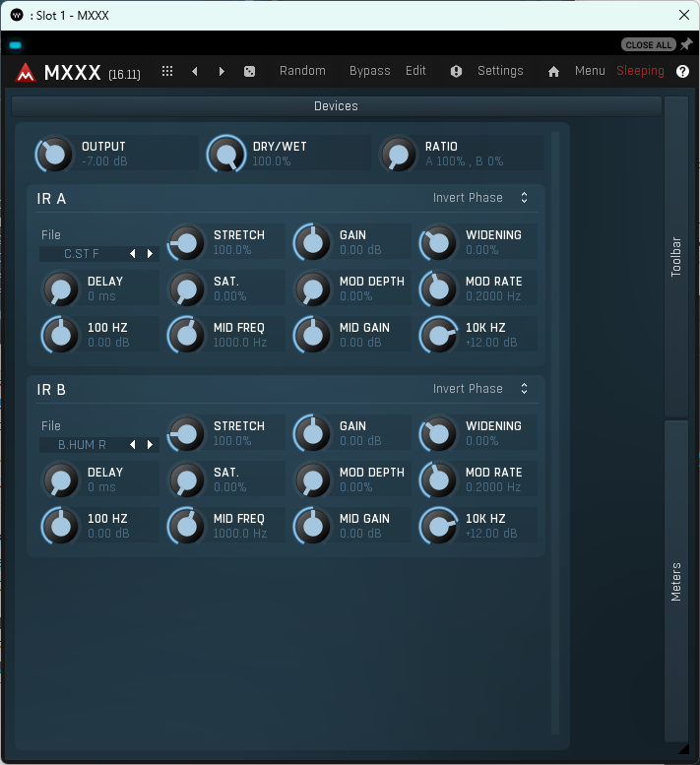The image size is (700, 765).
Task: Click IR B MID FREQ knob
Action: tap(186, 526)
